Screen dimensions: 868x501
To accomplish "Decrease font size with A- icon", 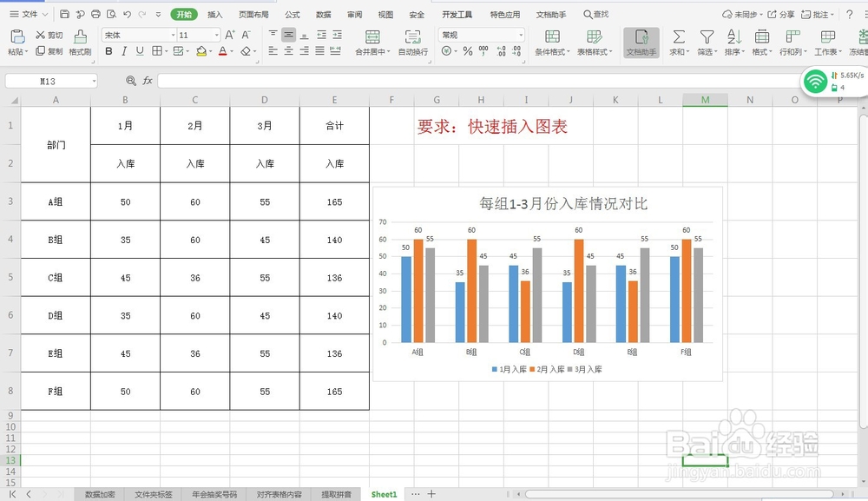I will 246,35.
